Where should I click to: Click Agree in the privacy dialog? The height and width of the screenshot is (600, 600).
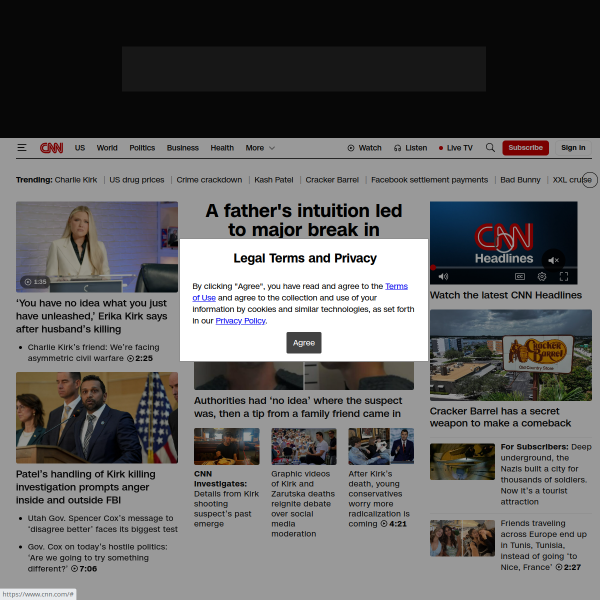(304, 343)
